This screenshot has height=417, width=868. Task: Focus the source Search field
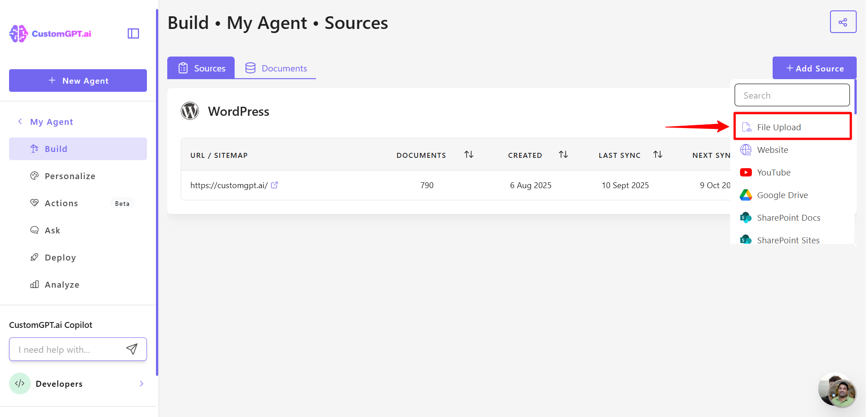coord(792,95)
